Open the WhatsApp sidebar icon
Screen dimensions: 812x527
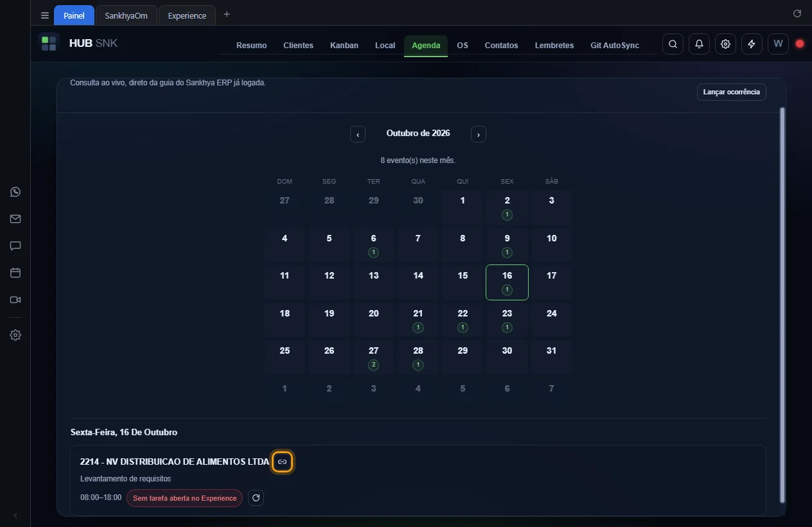(x=15, y=192)
